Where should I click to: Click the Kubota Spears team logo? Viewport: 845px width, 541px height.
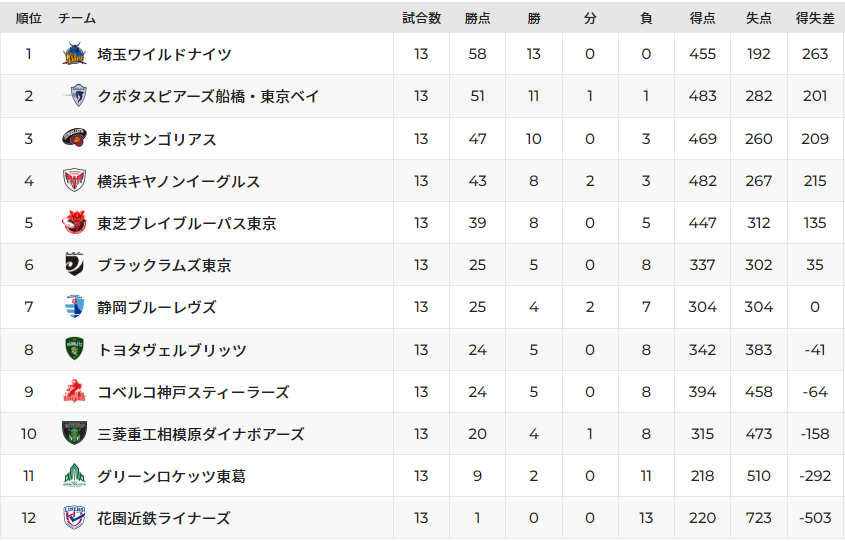[x=74, y=97]
